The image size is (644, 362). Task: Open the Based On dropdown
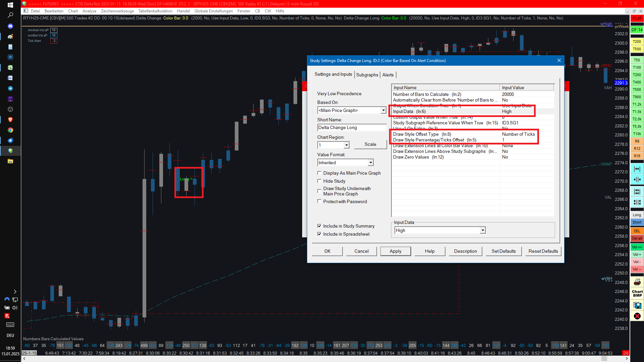[x=383, y=110]
